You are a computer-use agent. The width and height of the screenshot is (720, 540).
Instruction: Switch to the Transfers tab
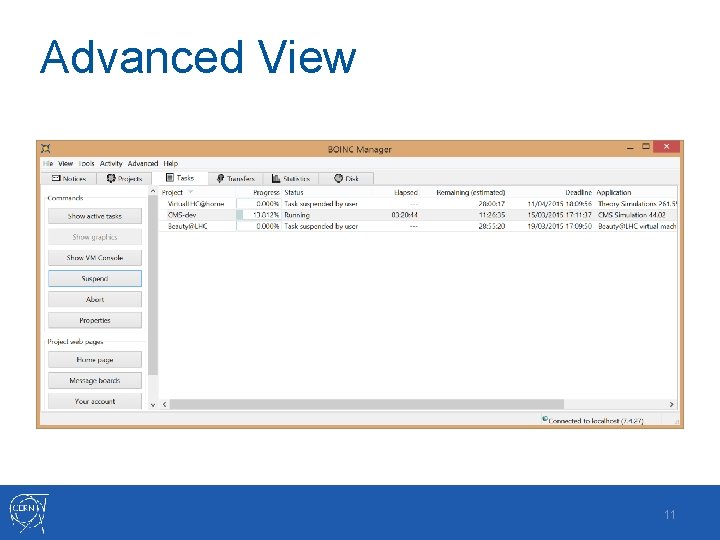pyautogui.click(x=235, y=179)
